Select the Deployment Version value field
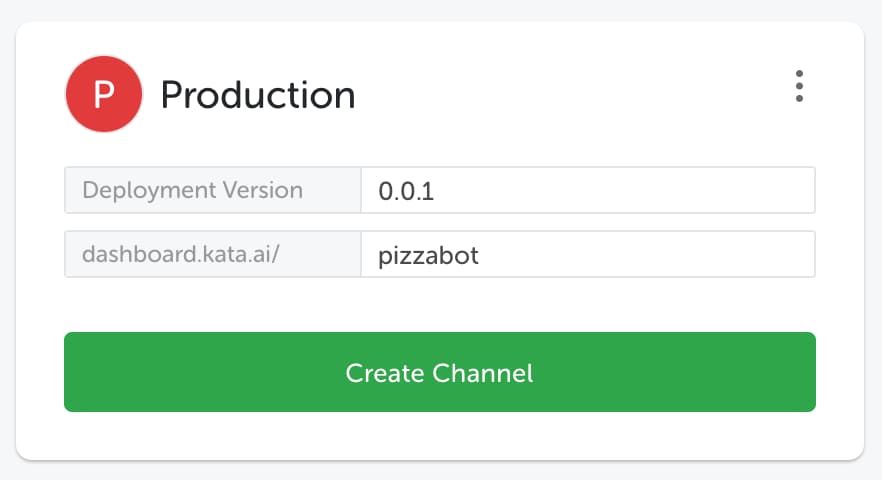 click(588, 190)
